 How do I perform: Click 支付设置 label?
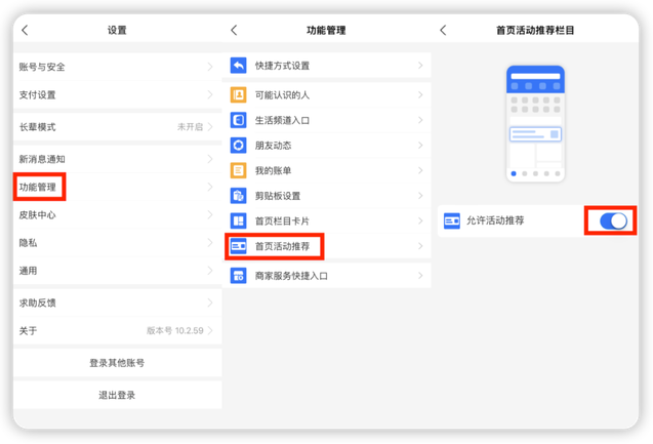pyautogui.click(x=37, y=95)
